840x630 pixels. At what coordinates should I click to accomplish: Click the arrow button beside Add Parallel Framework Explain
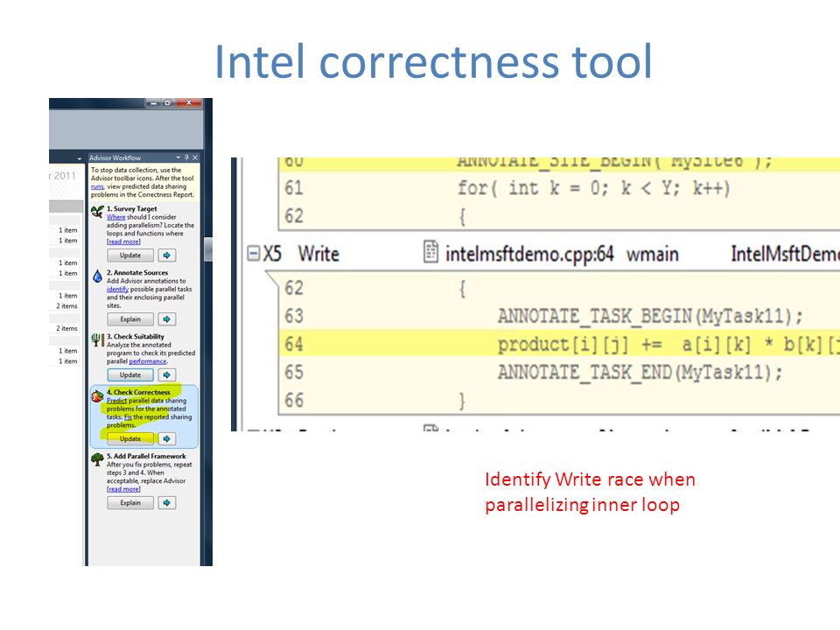(x=166, y=503)
